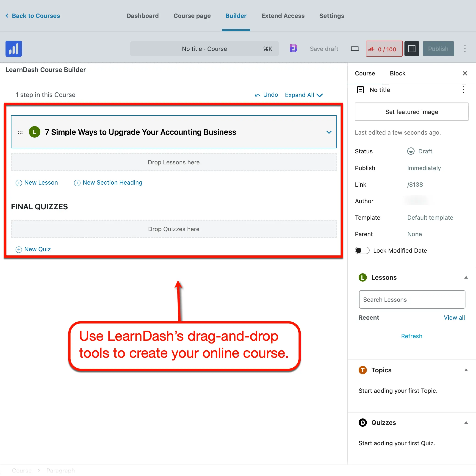Click the Set featured image button
This screenshot has height=476, width=476.
[411, 112]
